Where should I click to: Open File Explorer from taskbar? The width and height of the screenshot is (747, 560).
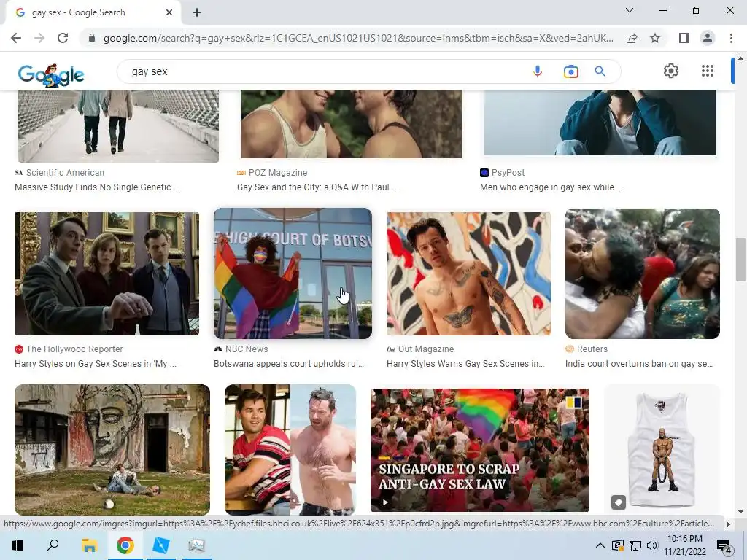click(89, 545)
